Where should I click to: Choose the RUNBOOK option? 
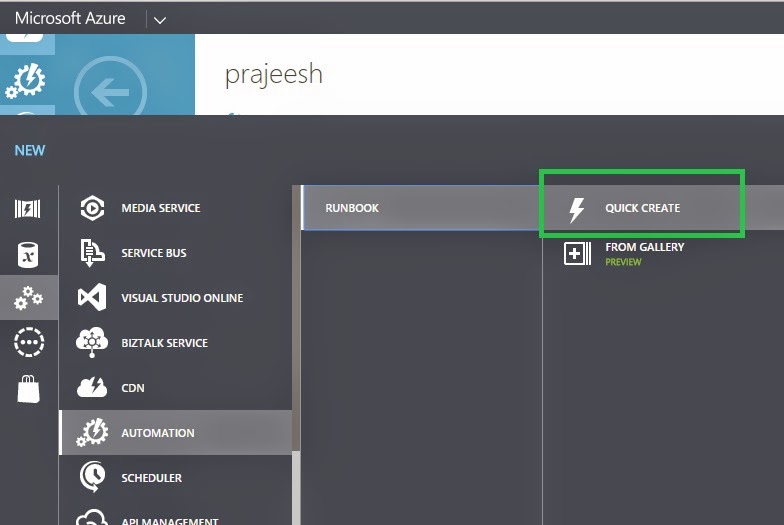(422, 208)
